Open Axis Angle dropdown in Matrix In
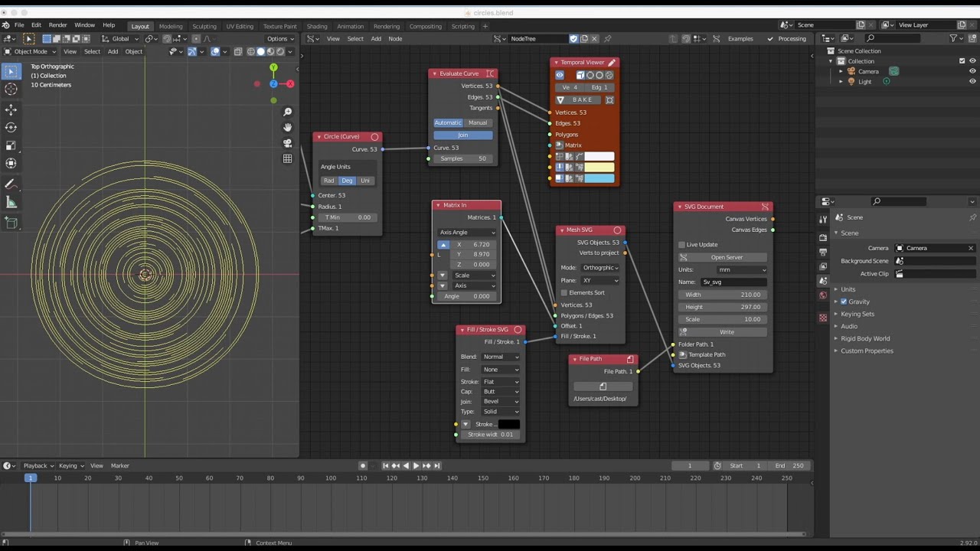Viewport: 980px width, 551px height. 467,232
